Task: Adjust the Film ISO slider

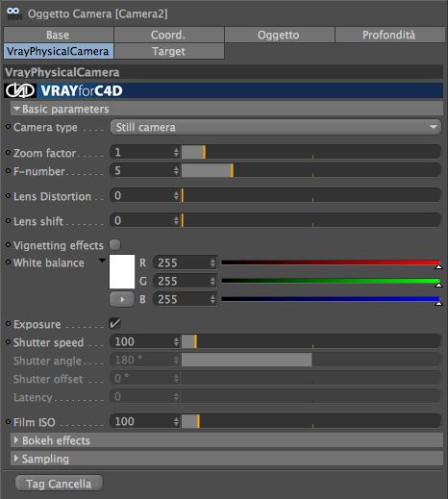Action: pos(311,421)
